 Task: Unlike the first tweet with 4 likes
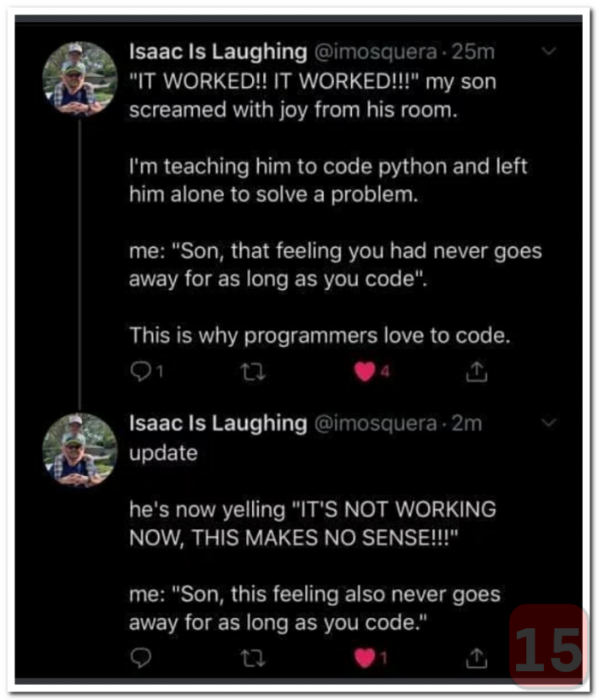click(x=365, y=372)
